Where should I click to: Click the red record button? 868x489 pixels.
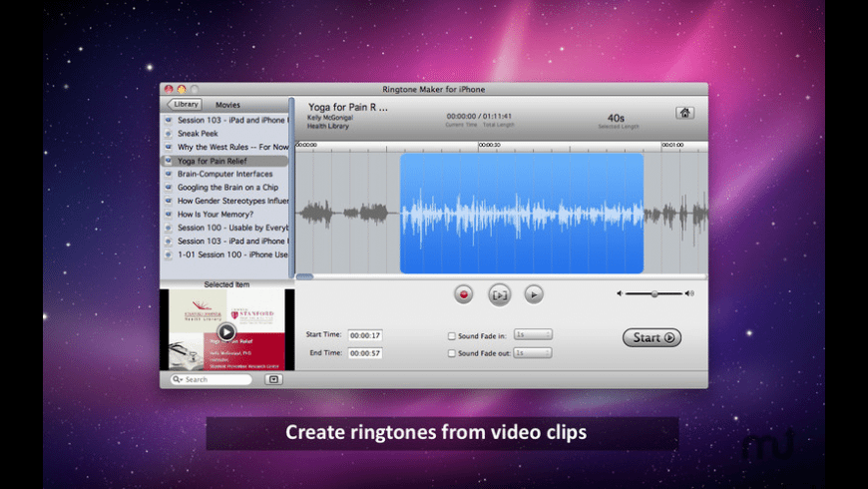pos(463,294)
